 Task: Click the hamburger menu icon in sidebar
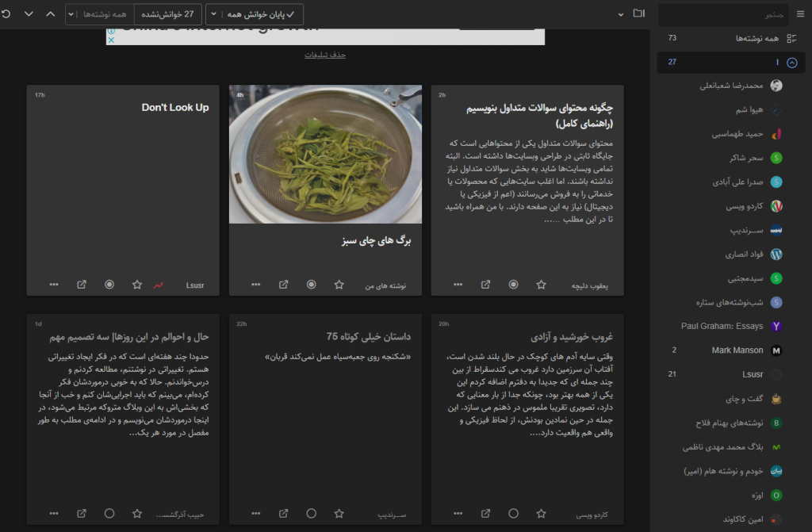coord(799,14)
